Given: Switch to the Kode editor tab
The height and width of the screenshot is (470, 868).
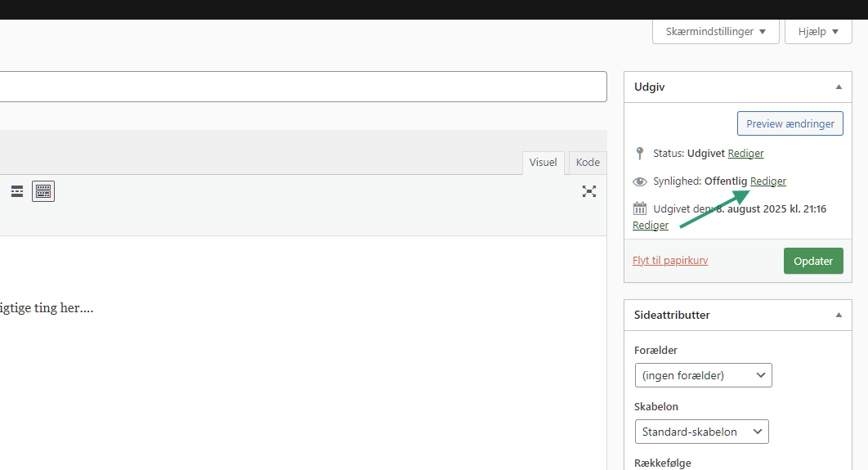Looking at the screenshot, I should coord(588,163).
